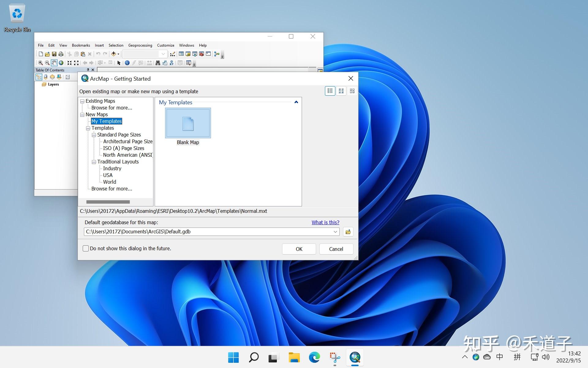Toggle large tiles view in dialog
Viewport: 588px width, 368px height.
(x=352, y=91)
